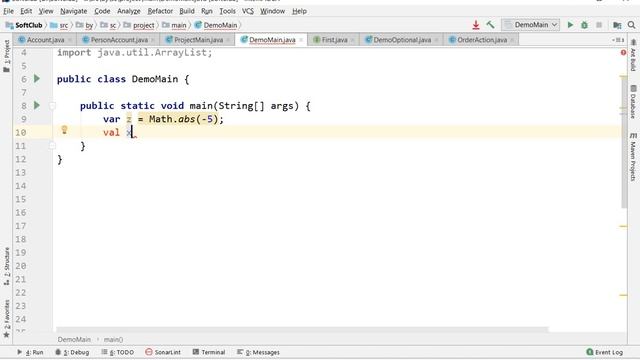Image resolution: width=640 pixels, height=360 pixels.
Task: Click the yellow warning stripe marker near line 17
Action: click(x=623, y=226)
